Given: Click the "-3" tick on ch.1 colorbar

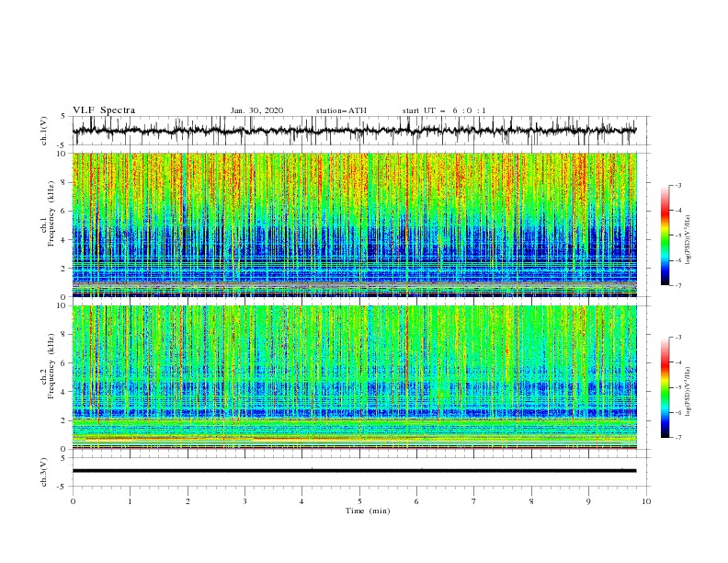Looking at the screenshot, I should click(677, 185).
